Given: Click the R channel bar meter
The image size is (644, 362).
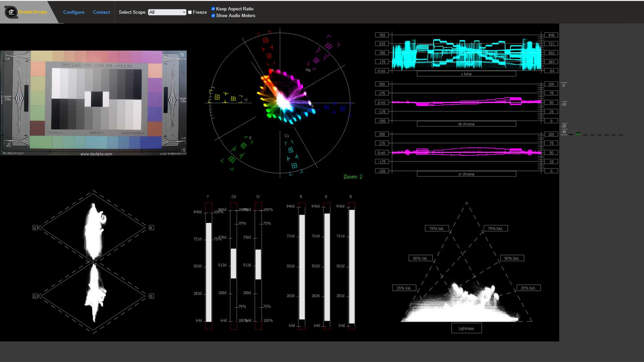Looking at the screenshot, I should click(302, 266).
